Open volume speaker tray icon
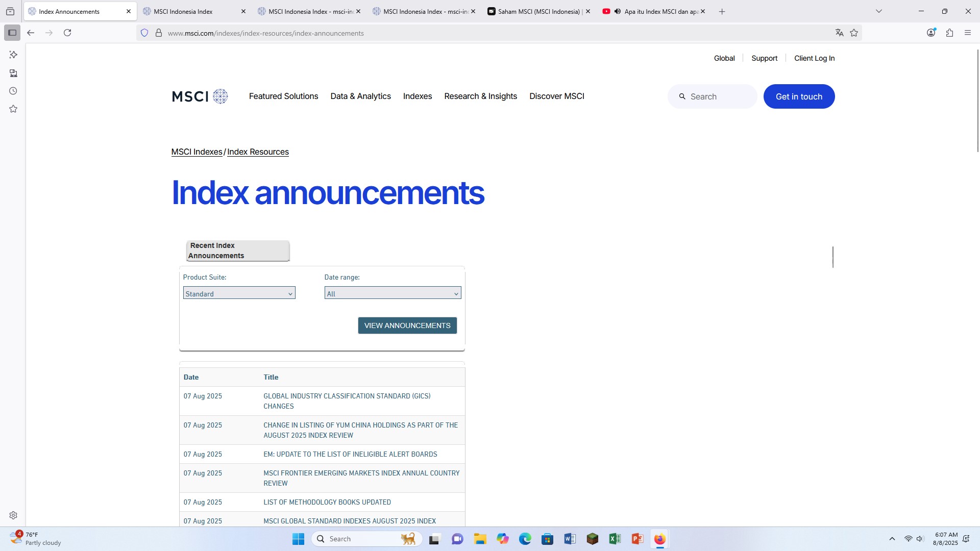The width and height of the screenshot is (980, 551). [920, 539]
